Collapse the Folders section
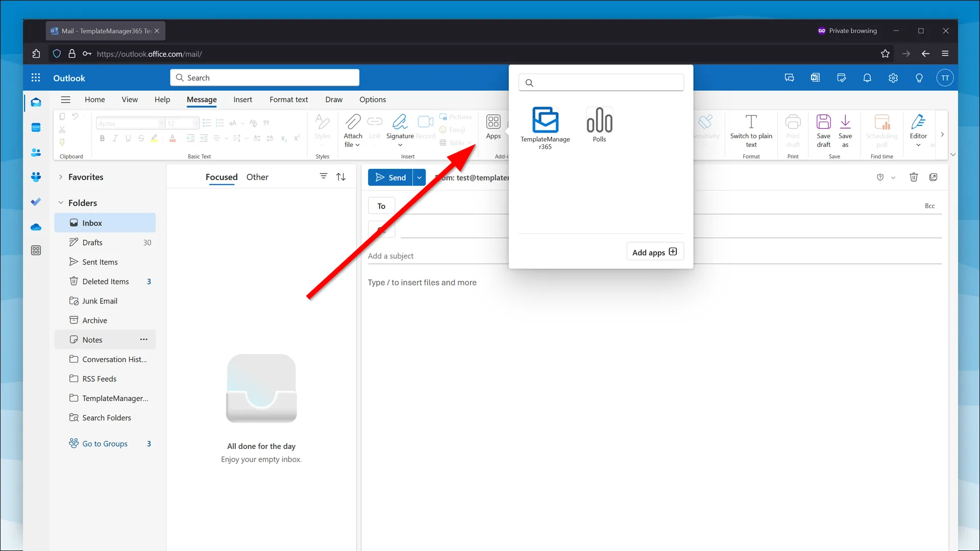This screenshot has width=980, height=551. click(x=61, y=203)
